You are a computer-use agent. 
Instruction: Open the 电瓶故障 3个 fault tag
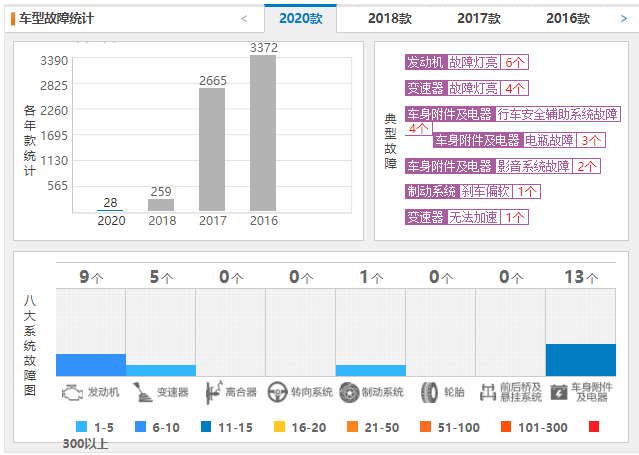(x=519, y=140)
